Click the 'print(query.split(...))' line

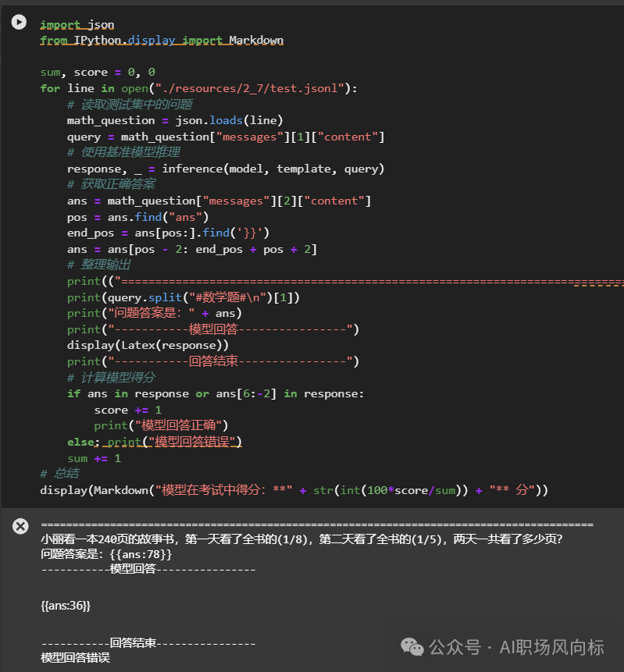183,298
